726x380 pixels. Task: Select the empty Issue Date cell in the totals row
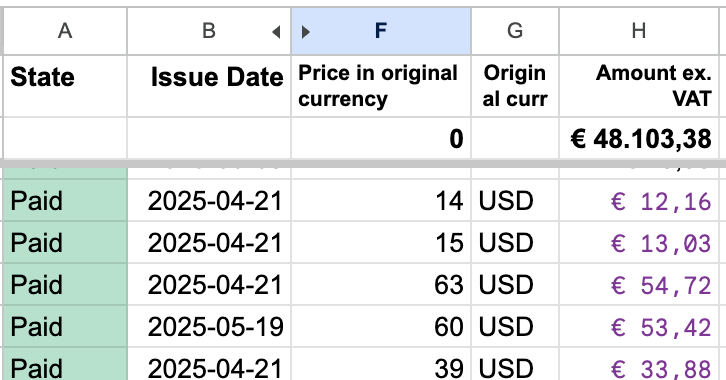point(209,138)
